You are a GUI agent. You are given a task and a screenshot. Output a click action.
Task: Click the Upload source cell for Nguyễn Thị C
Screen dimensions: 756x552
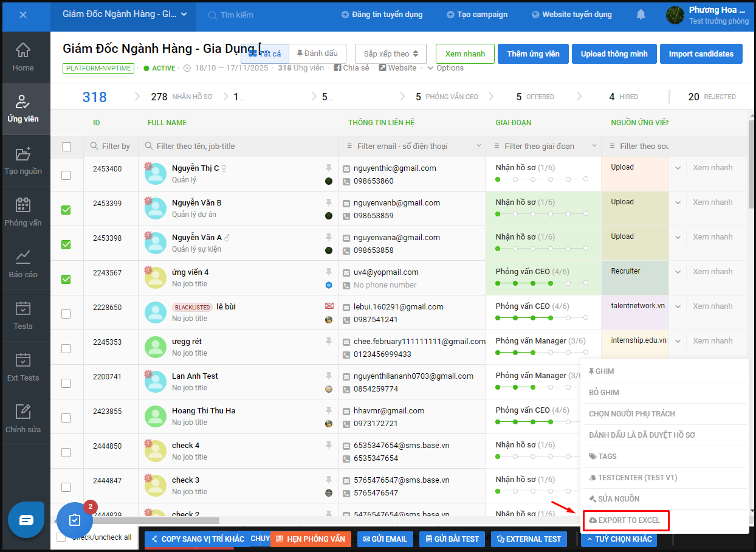click(x=635, y=174)
